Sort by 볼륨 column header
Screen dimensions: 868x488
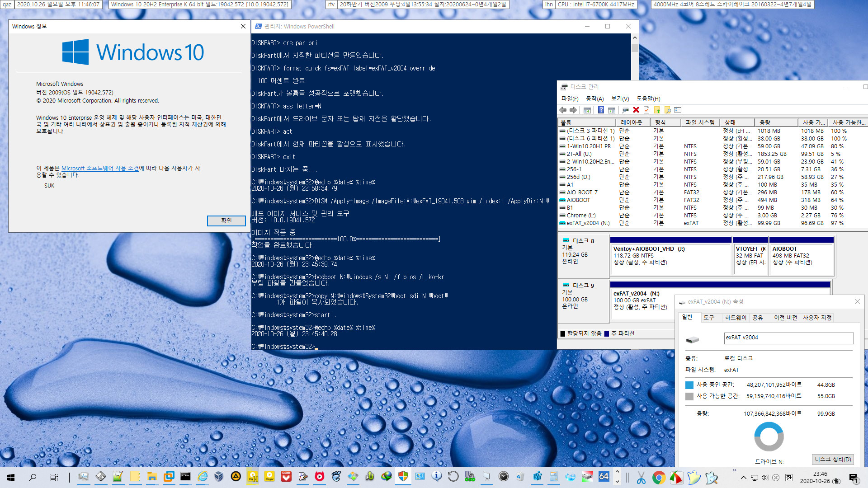tap(587, 122)
